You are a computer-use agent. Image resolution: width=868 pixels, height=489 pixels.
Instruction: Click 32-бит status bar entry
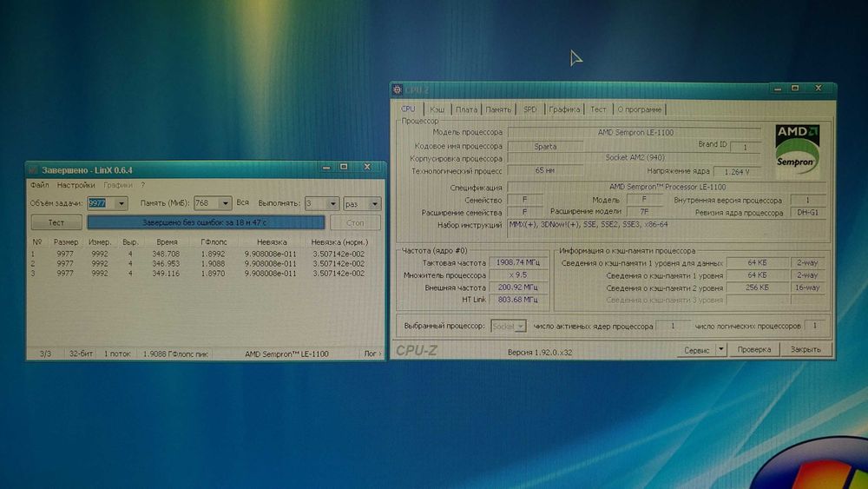[81, 354]
